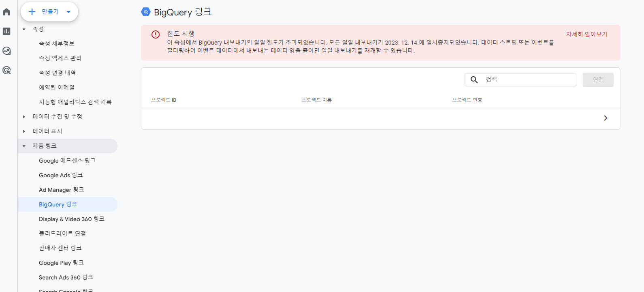644x292 pixels.
Task: Expand the 데이터 수집 및 수정 section
Action: (x=24, y=117)
